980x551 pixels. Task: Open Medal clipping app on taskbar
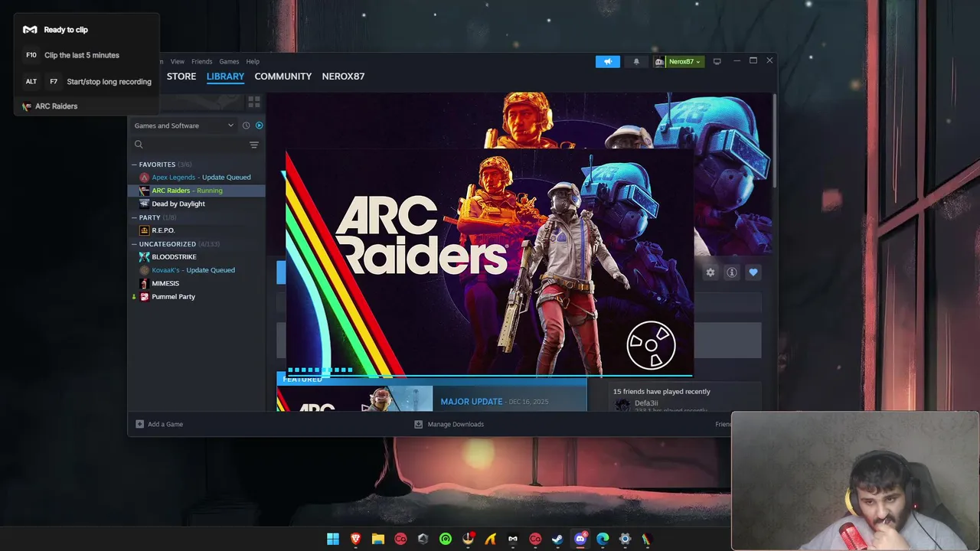click(513, 540)
